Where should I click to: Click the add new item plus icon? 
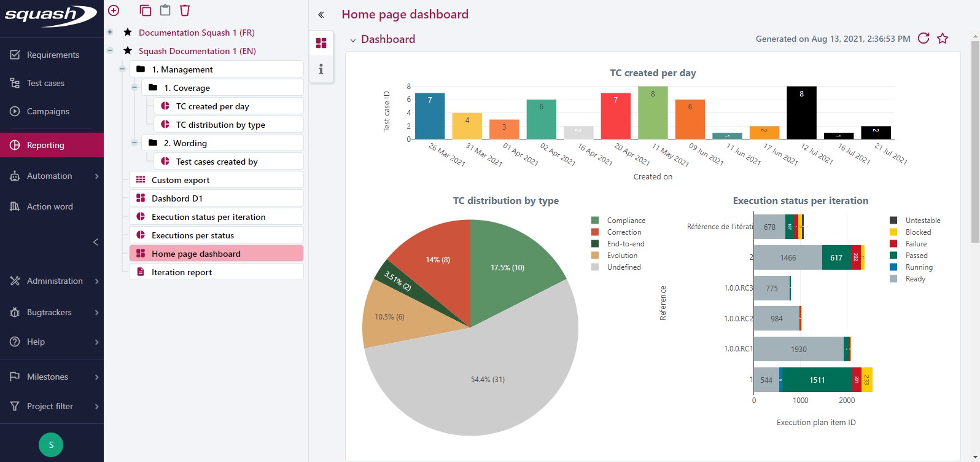[x=114, y=10]
